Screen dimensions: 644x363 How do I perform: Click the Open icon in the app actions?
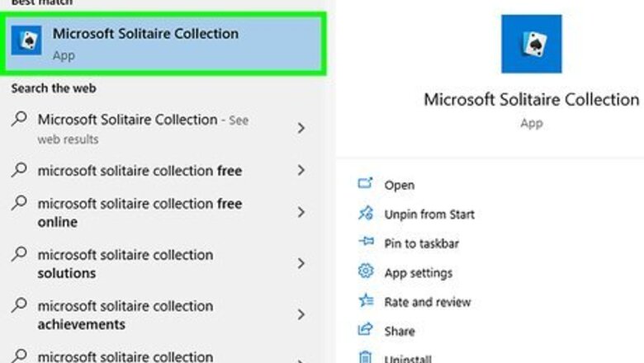(365, 183)
